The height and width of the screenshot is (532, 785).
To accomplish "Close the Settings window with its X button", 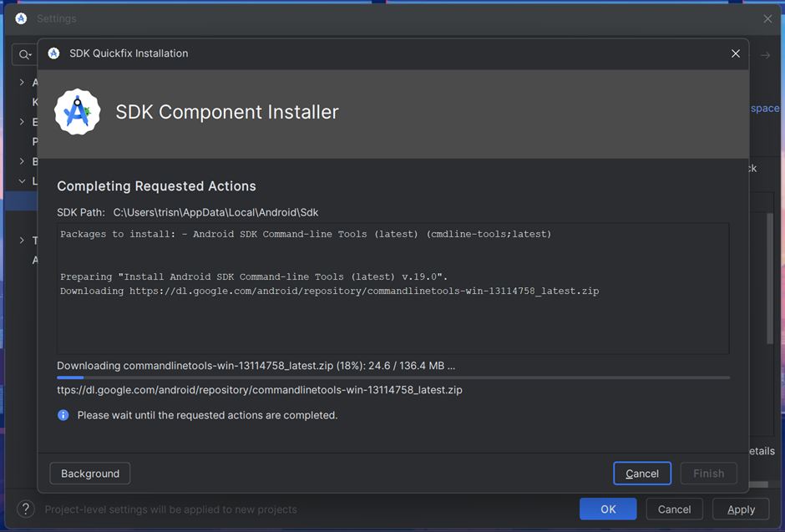I will (767, 18).
